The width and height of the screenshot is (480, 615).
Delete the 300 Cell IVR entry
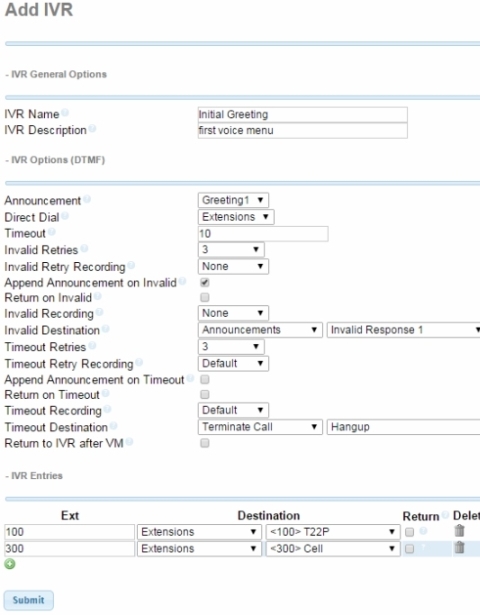click(459, 547)
